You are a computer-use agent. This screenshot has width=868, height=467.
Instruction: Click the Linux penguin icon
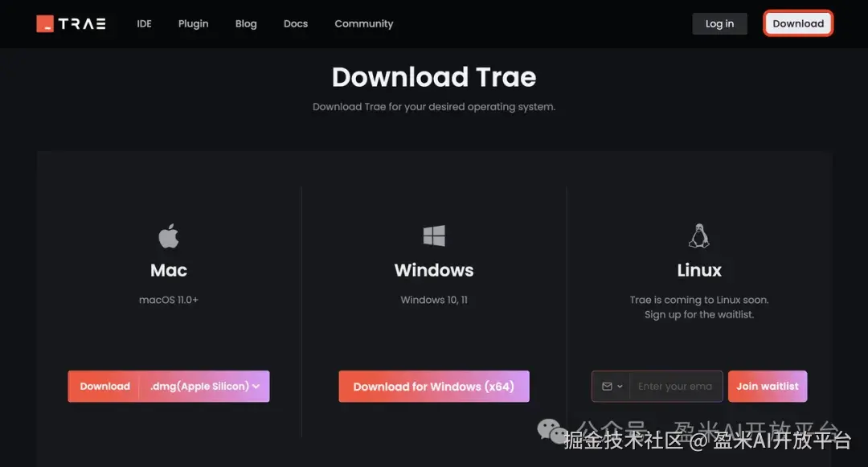pyautogui.click(x=699, y=236)
